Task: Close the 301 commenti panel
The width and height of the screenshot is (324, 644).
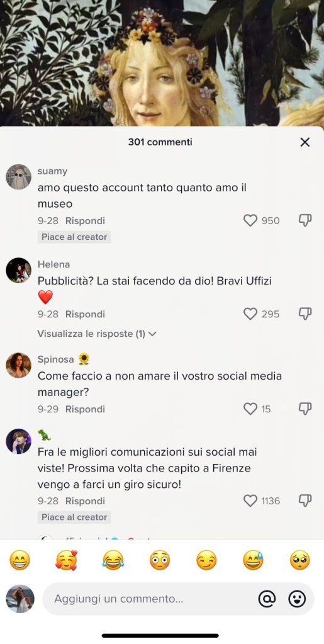Action: tap(304, 142)
